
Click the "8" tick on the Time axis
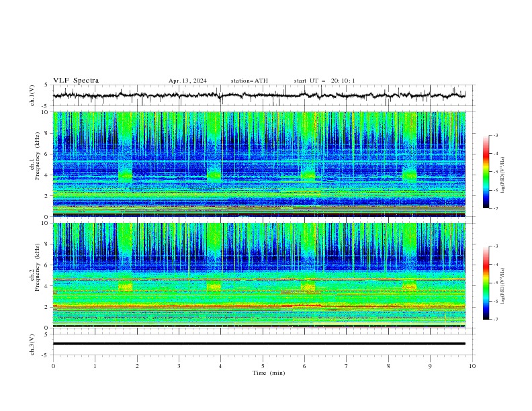[x=388, y=366]
